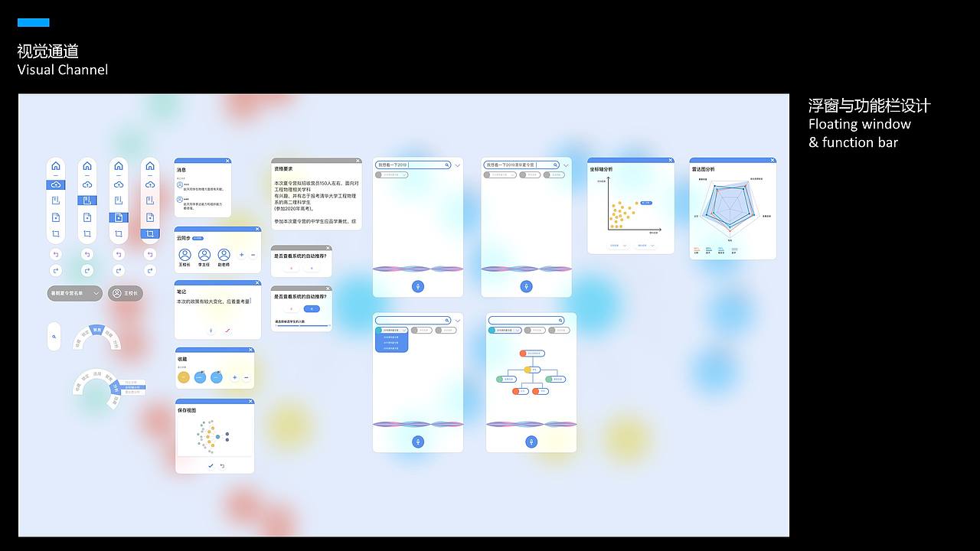
Task: Click into 笔记 note text area
Action: [213, 302]
